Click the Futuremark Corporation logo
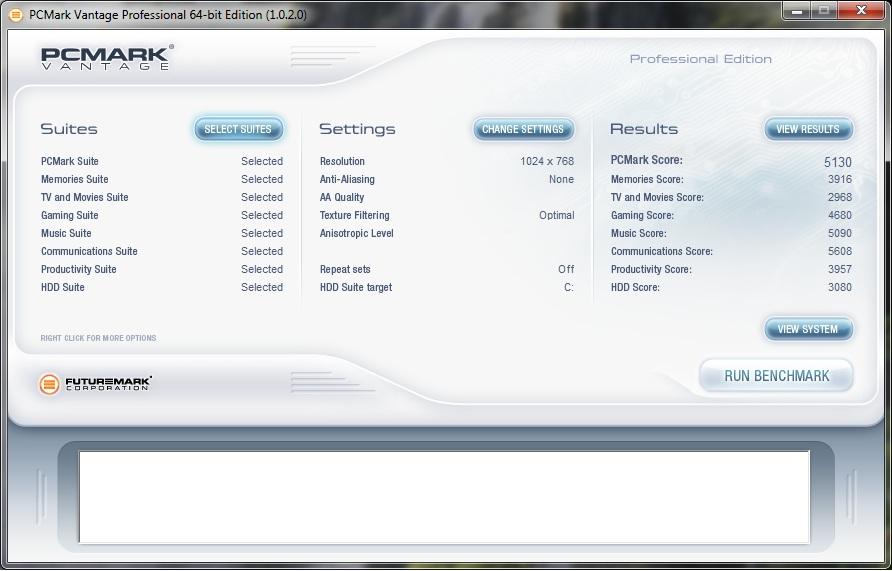Viewport: 892px width, 571px height. [x=95, y=384]
